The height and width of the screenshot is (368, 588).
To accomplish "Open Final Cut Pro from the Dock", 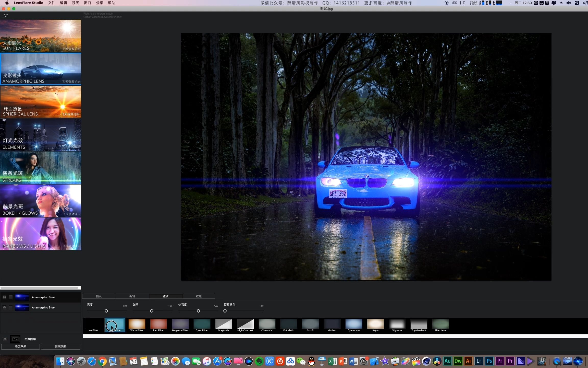I will [416, 361].
